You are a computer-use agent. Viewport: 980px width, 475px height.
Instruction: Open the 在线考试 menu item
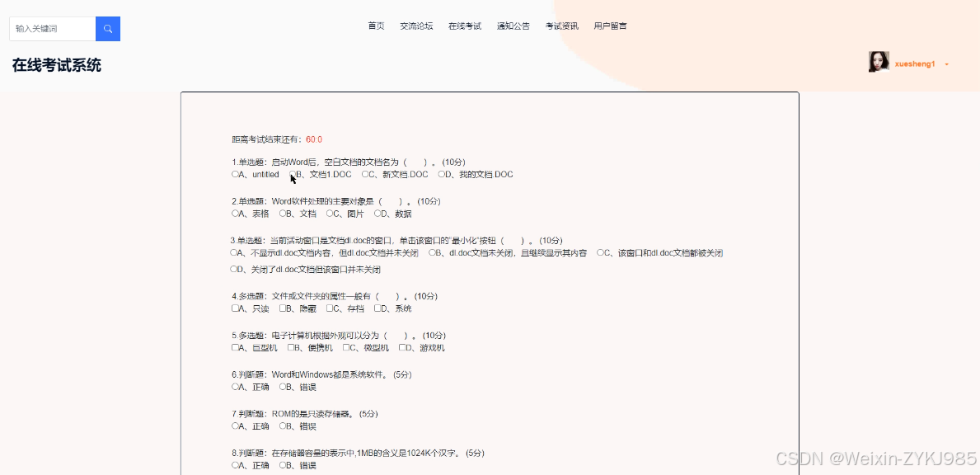pyautogui.click(x=465, y=26)
